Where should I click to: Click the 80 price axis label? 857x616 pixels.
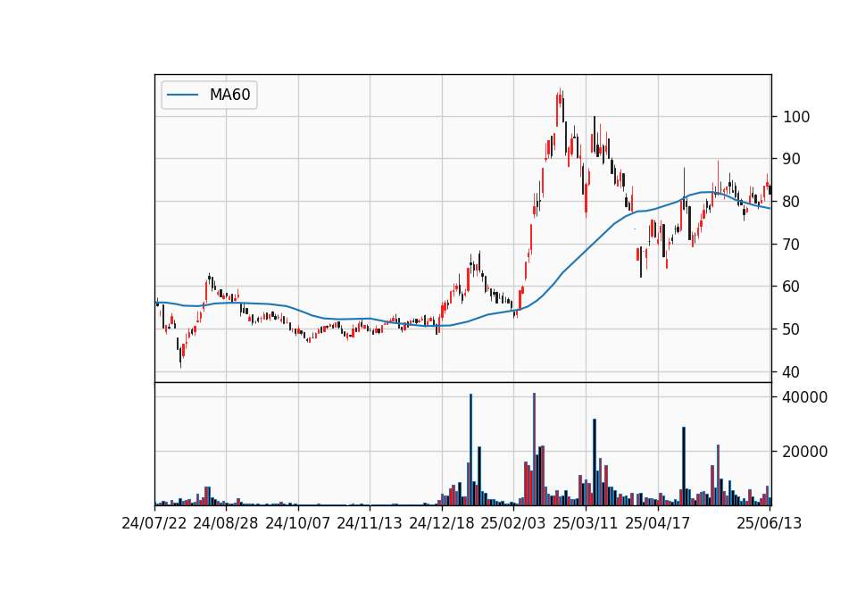tap(792, 202)
